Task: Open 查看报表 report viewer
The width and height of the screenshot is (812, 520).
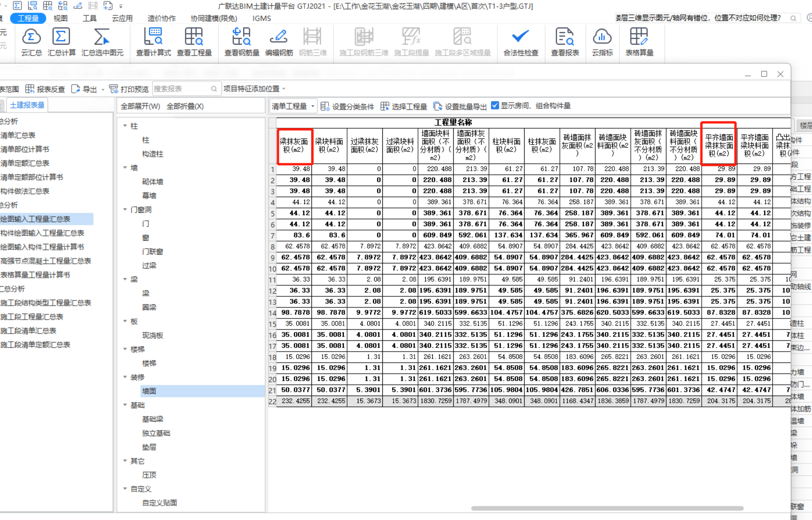Action: 565,42
